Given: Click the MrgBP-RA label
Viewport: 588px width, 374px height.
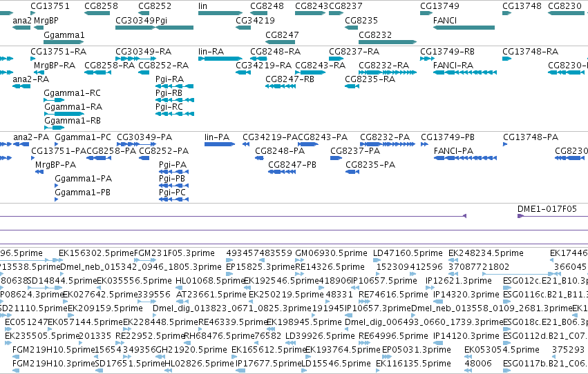Looking at the screenshot, I should [x=55, y=66].
